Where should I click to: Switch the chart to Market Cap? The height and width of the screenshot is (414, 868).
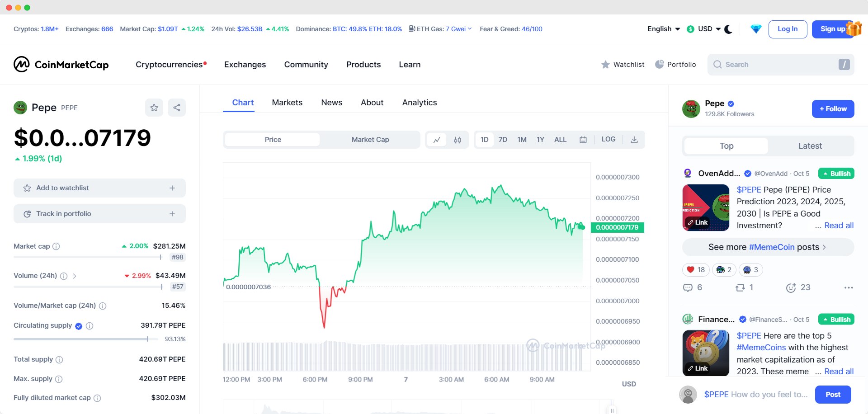[x=370, y=140]
